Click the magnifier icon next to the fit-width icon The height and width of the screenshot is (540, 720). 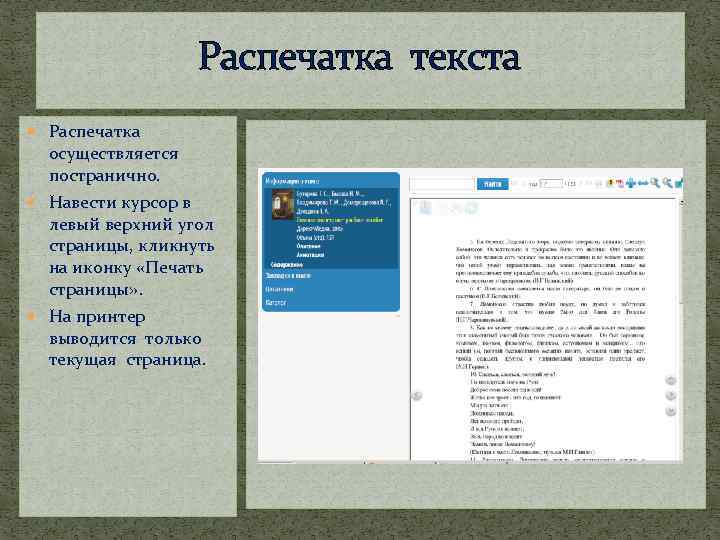click(655, 183)
